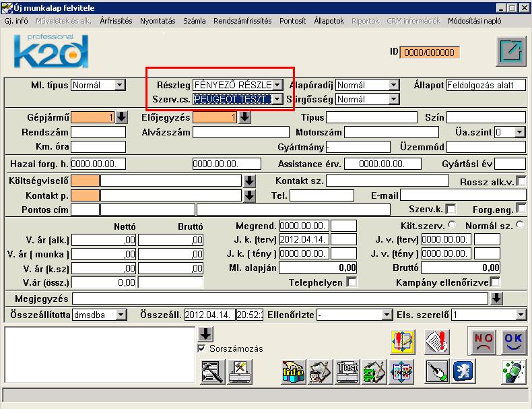
Task: Open lookup arrow for Költségviselő
Action: (x=249, y=181)
